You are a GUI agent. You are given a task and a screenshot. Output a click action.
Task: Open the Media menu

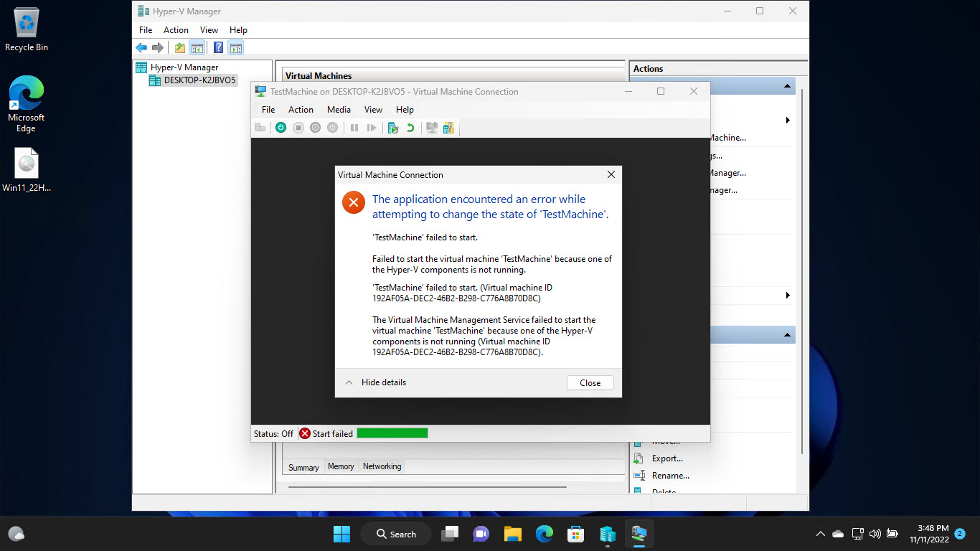[x=338, y=109]
